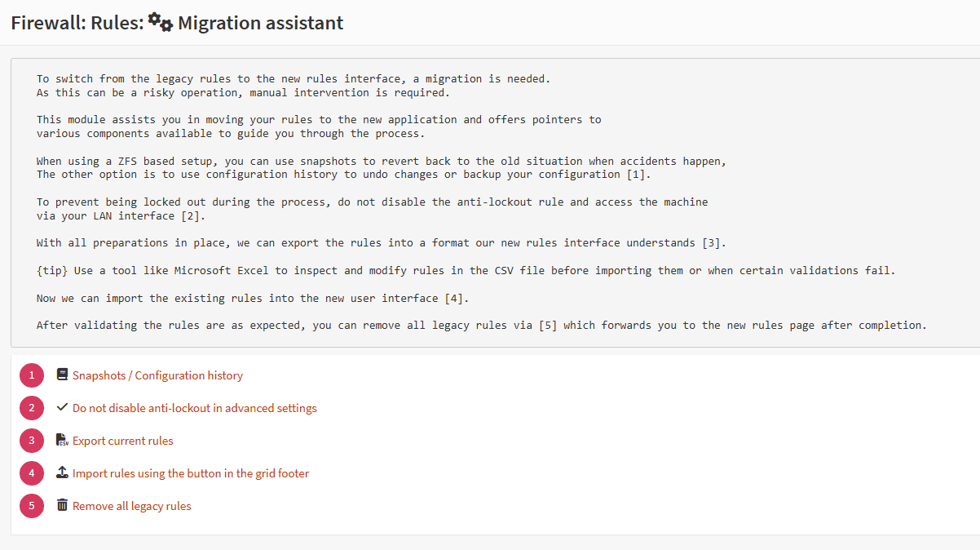Viewport: 980px width, 550px height.
Task: Click the book icon beside Snapshots
Action: tap(62, 375)
